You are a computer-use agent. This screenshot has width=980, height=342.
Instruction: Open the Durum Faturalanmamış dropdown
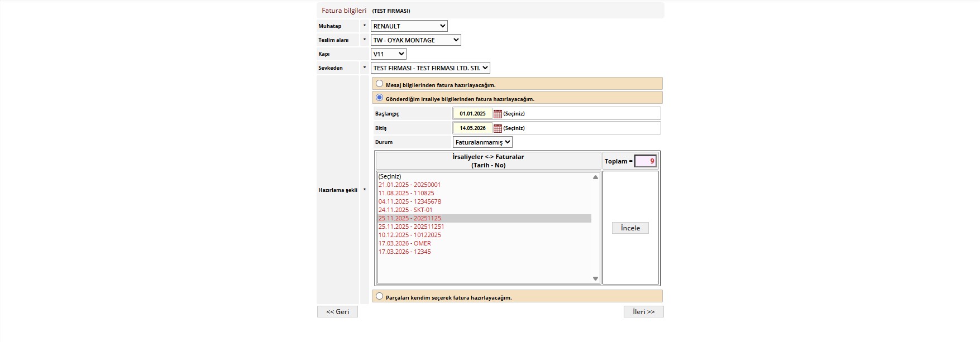[482, 142]
